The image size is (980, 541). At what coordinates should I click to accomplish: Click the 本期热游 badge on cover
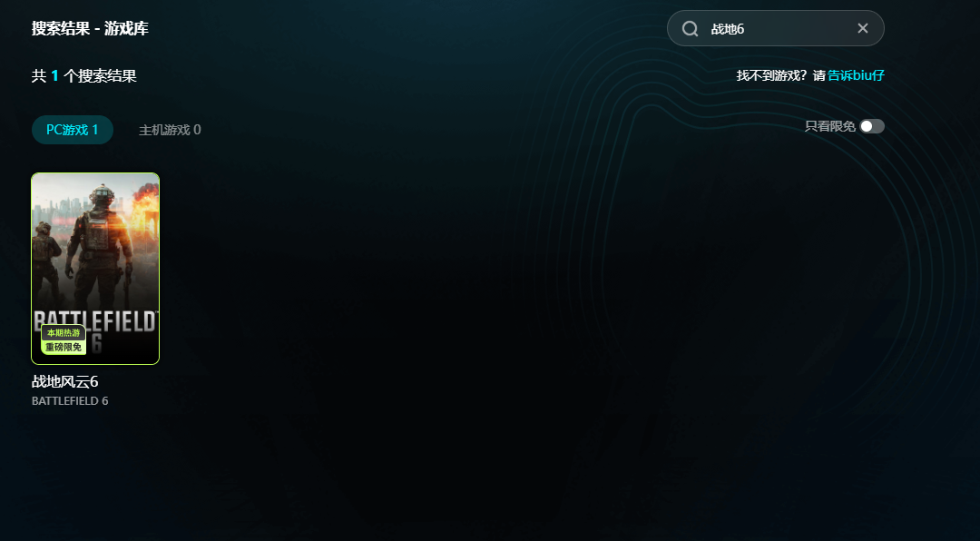[64, 333]
